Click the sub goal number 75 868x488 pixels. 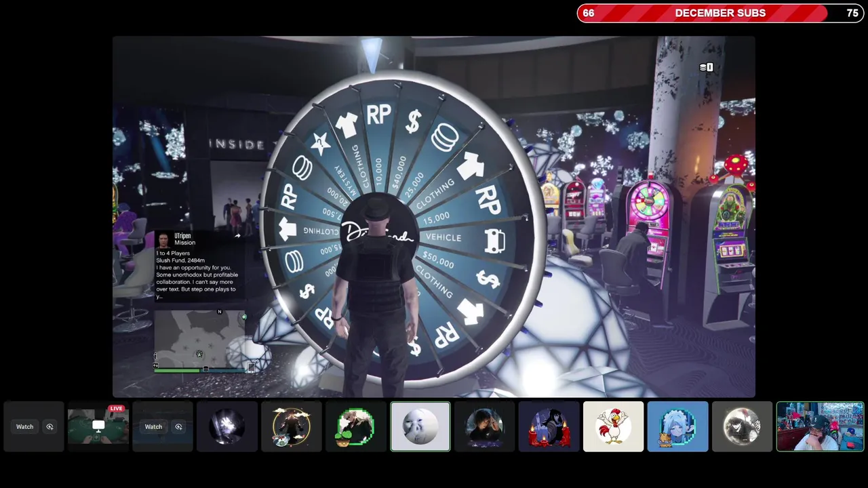[x=852, y=13]
